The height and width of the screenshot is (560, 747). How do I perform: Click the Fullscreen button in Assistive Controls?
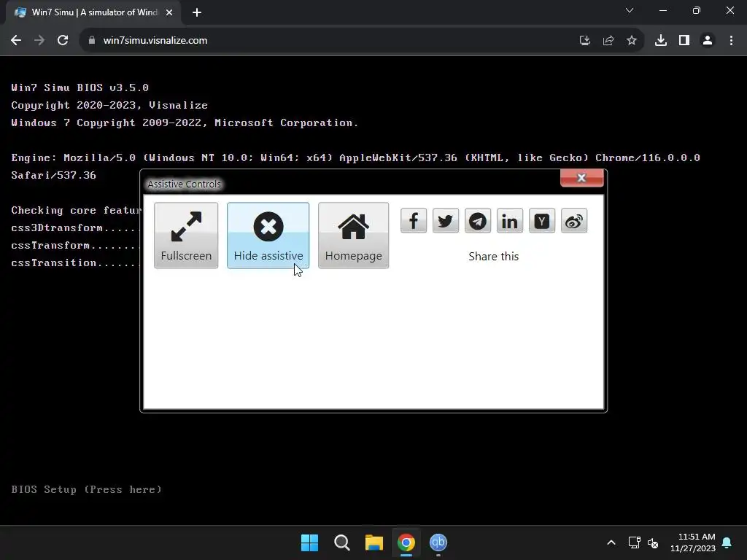[x=186, y=236]
